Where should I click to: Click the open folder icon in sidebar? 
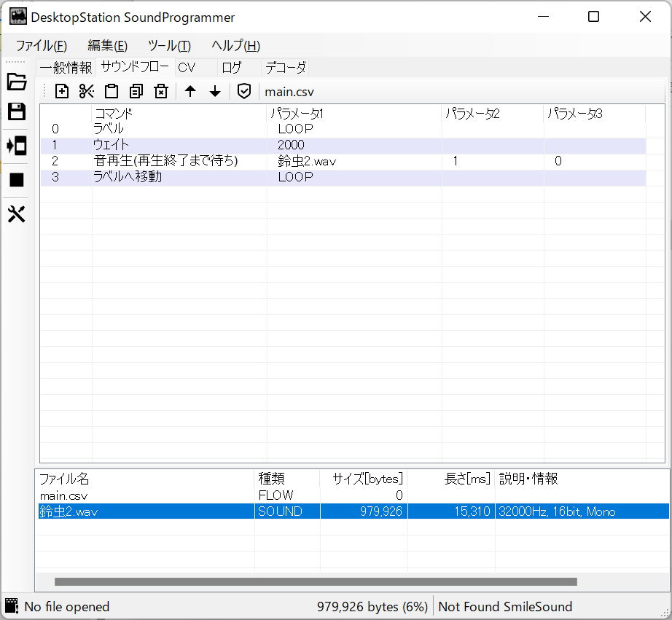(17, 82)
